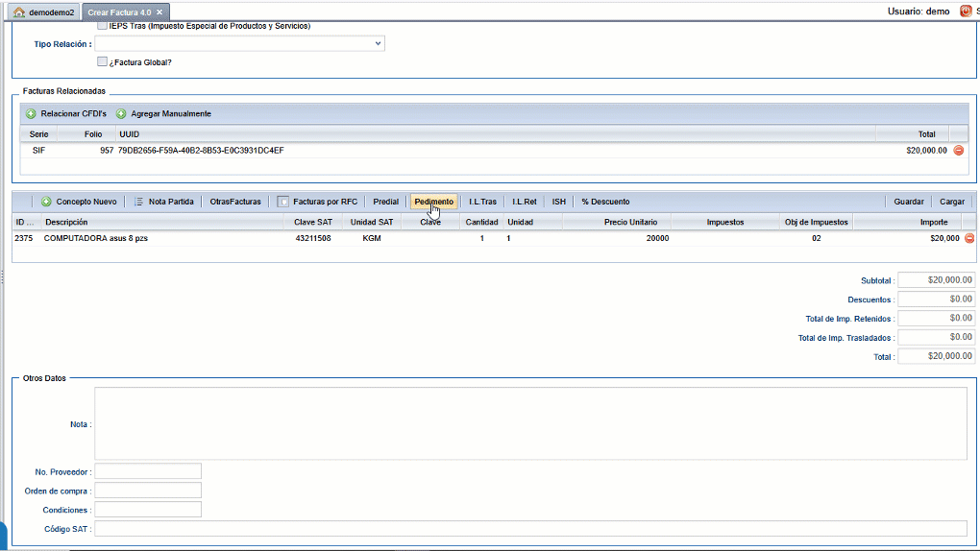This screenshot has height=551, width=980.
Task: Click the green plus icon for Agregar Manualmente
Action: (x=121, y=114)
